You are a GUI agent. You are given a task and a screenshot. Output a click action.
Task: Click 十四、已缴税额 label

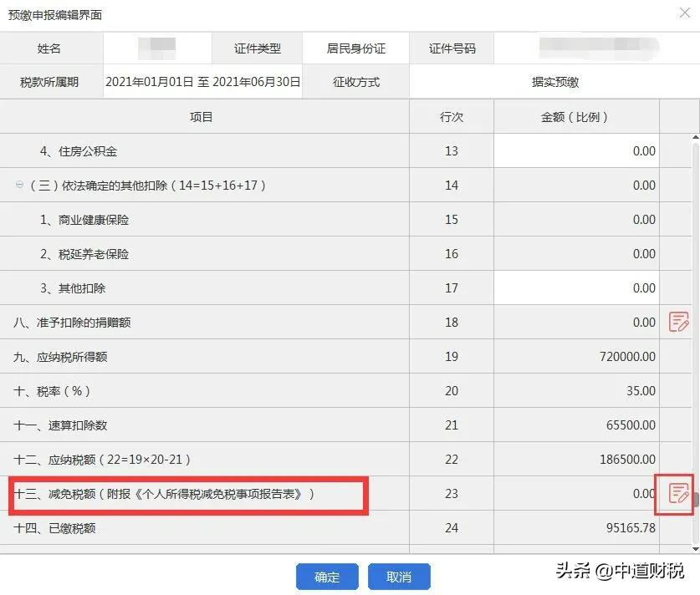(x=54, y=528)
